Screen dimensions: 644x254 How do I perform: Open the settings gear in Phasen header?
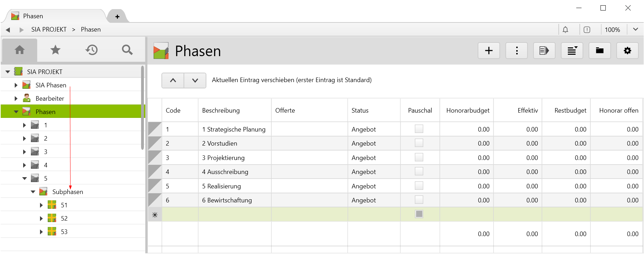tap(627, 51)
